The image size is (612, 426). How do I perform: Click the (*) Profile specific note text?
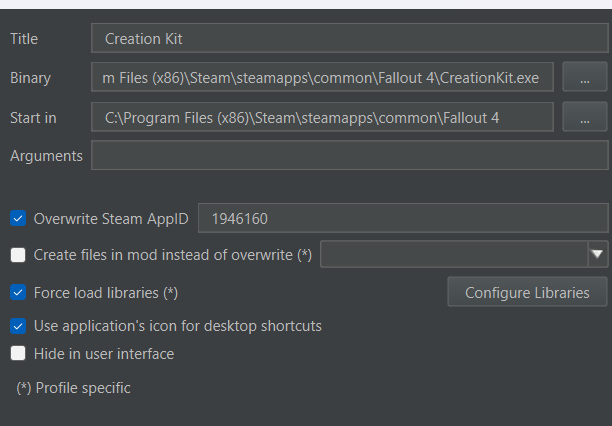(x=73, y=388)
